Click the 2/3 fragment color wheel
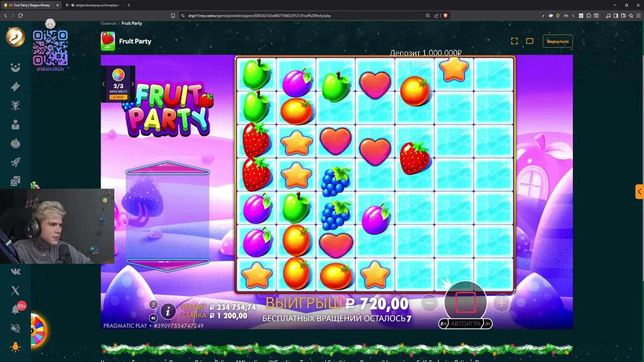This screenshot has height=362, width=644. [118, 76]
